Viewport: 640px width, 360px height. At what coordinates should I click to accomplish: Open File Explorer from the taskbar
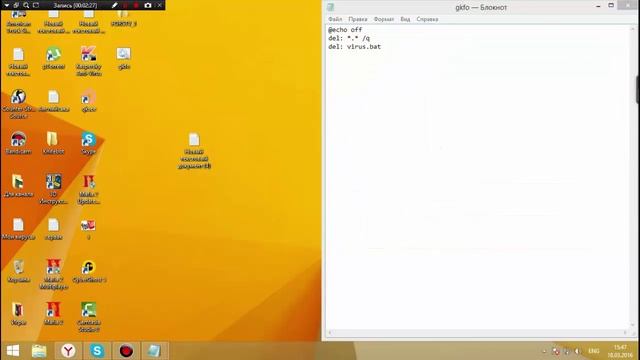tap(39, 351)
